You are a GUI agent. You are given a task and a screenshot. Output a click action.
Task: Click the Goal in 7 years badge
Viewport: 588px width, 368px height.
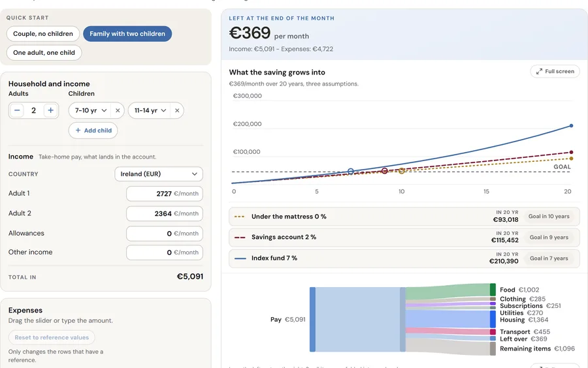click(x=549, y=258)
